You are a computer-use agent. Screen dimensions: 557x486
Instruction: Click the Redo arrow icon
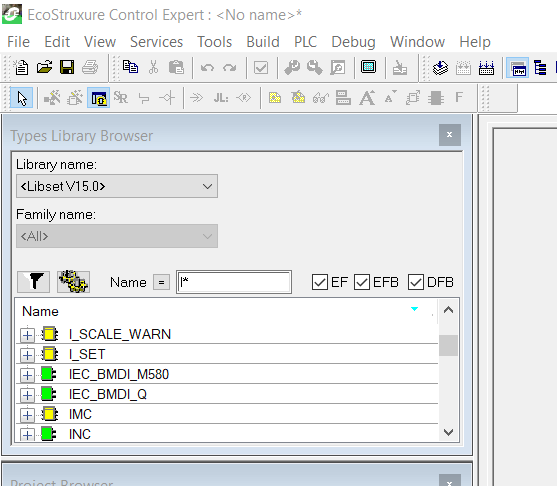tap(229, 67)
